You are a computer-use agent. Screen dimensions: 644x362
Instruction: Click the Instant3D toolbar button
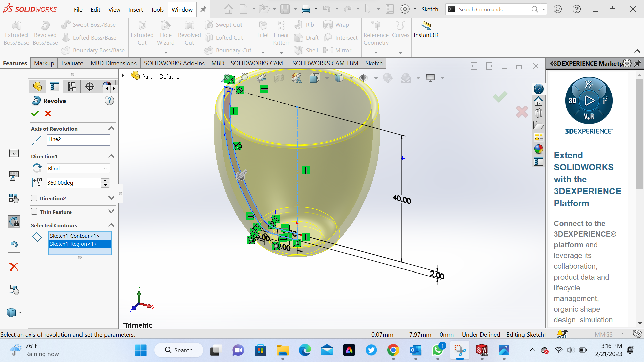pos(426,29)
